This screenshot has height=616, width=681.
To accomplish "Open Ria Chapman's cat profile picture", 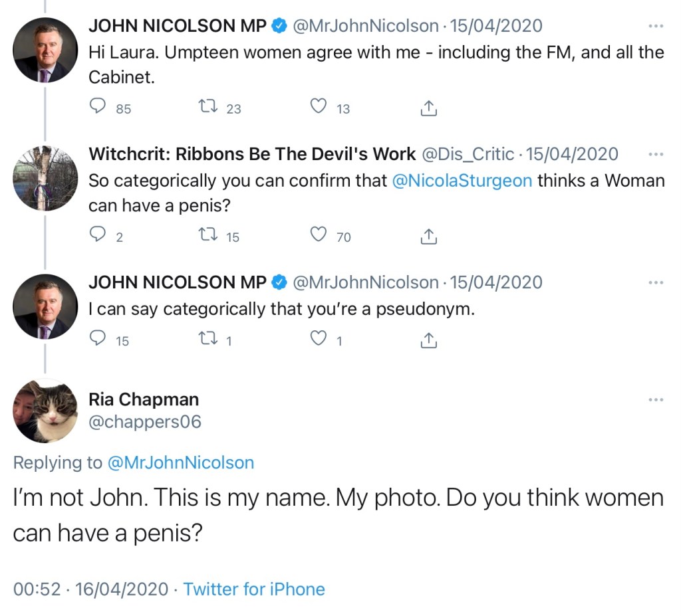I will (45, 411).
